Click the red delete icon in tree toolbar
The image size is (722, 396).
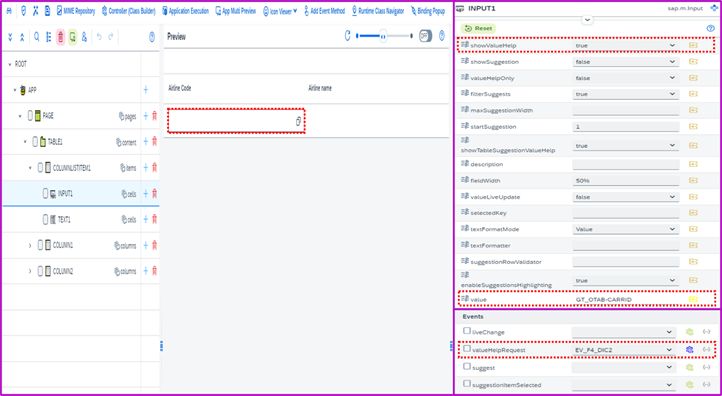pos(60,37)
